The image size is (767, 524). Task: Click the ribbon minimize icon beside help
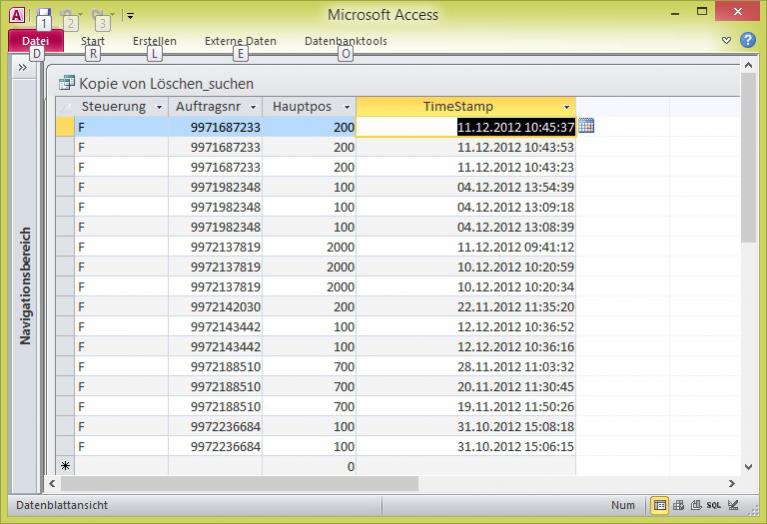(726, 40)
